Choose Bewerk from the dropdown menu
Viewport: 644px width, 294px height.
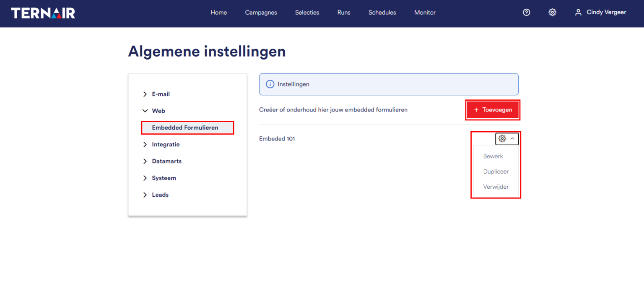point(493,156)
